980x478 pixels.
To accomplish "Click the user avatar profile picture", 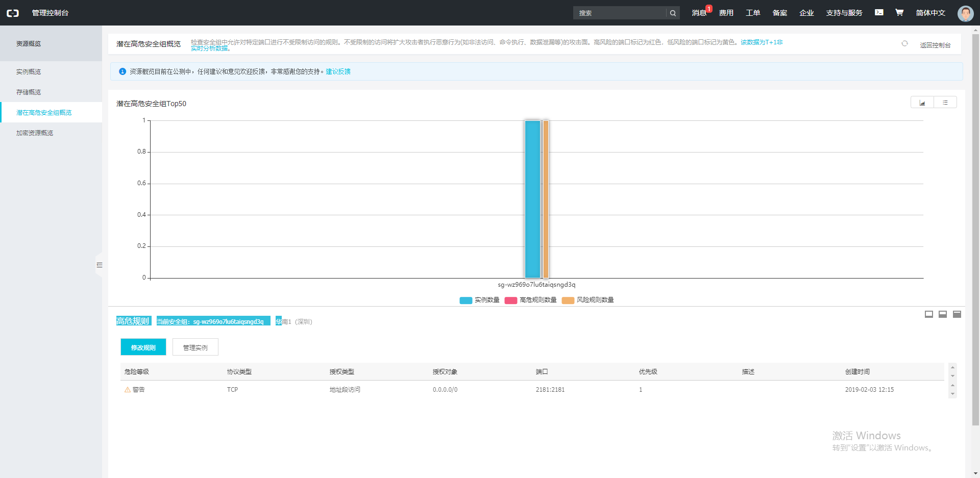I will click(x=965, y=13).
